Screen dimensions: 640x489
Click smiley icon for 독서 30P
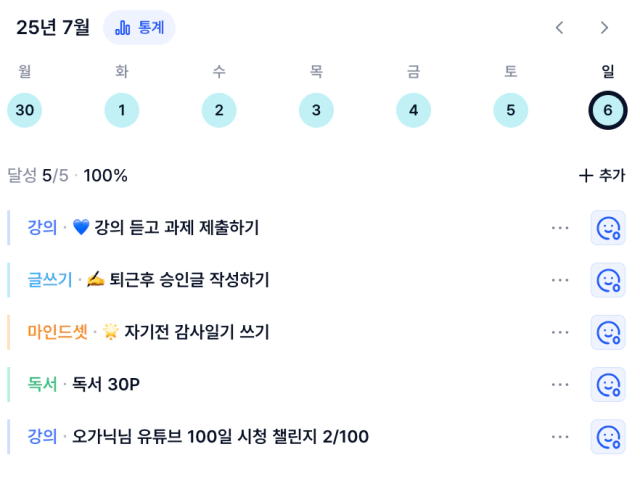coord(608,385)
